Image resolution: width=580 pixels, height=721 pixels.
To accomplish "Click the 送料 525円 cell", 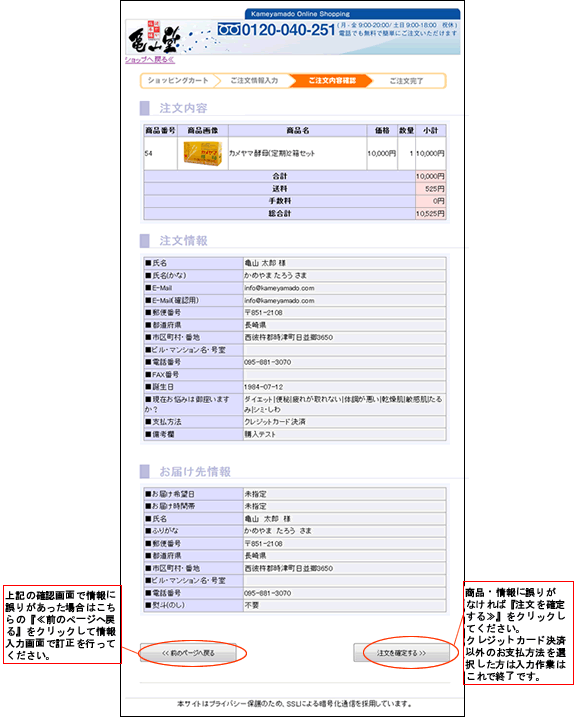I will [x=430, y=189].
